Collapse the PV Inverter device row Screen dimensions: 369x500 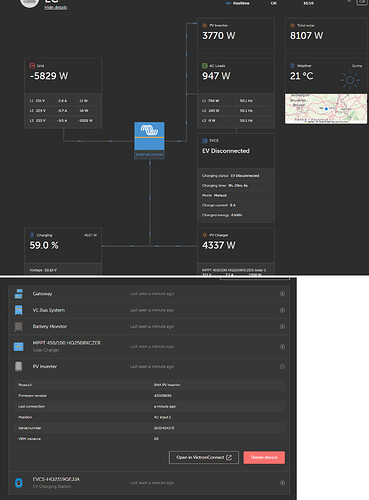pos(282,366)
